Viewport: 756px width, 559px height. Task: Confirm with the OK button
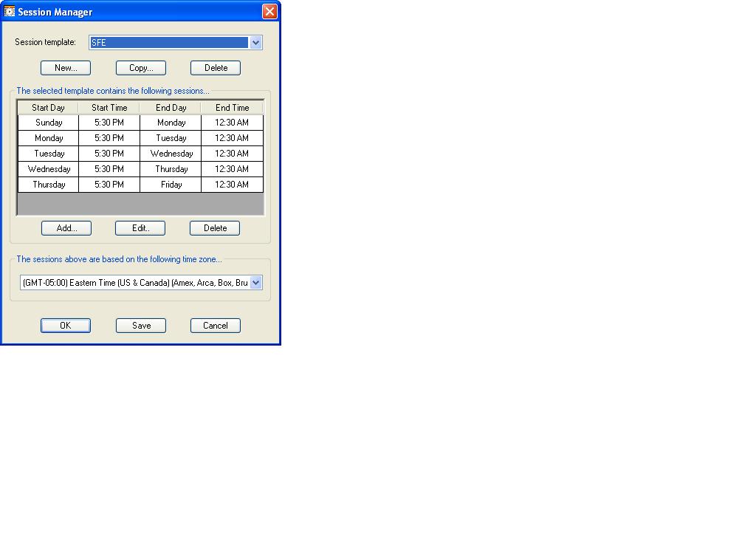point(66,326)
